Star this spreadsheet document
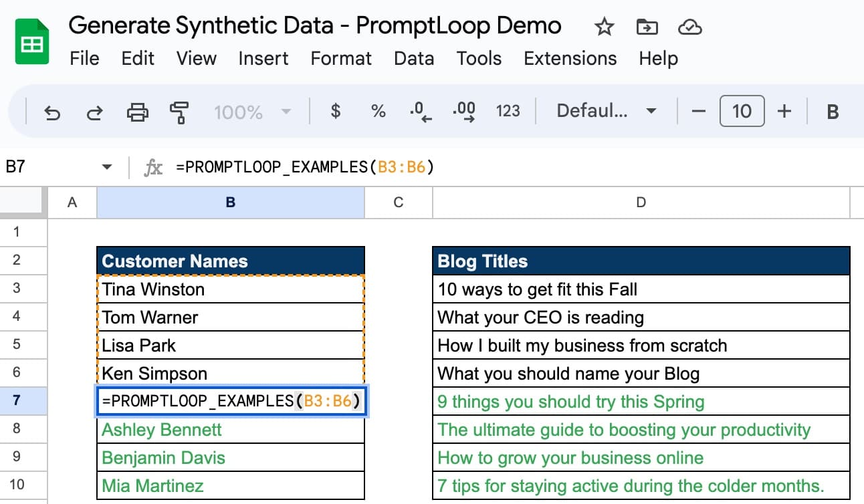Screen dimensions: 864x504 604,27
